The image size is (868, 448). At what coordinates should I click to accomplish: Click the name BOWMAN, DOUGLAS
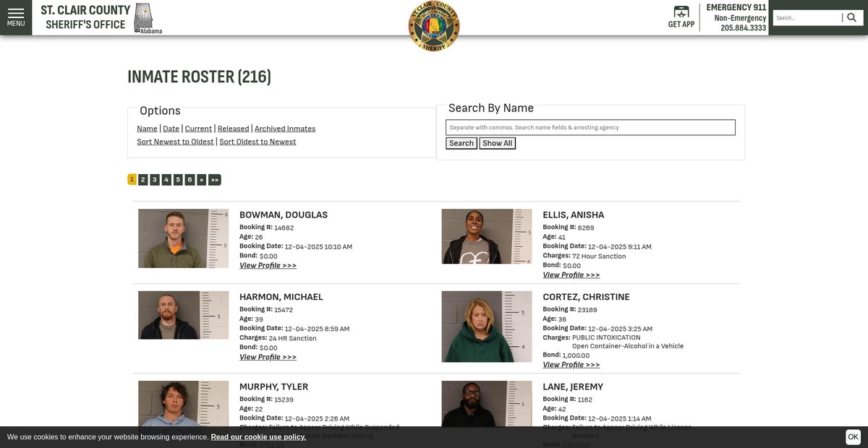tap(284, 215)
